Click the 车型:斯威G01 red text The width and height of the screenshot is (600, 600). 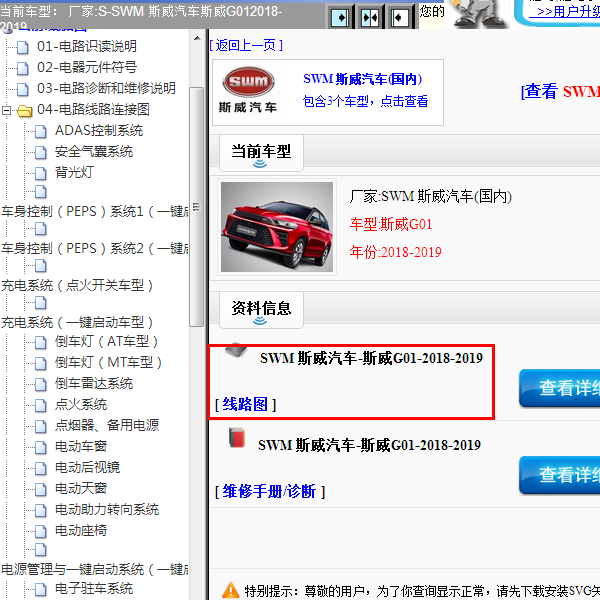[391, 224]
